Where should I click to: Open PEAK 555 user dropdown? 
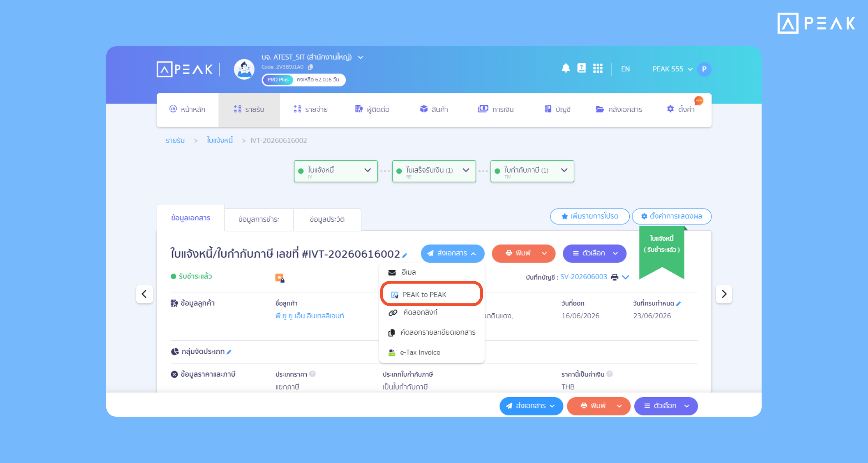coord(672,69)
